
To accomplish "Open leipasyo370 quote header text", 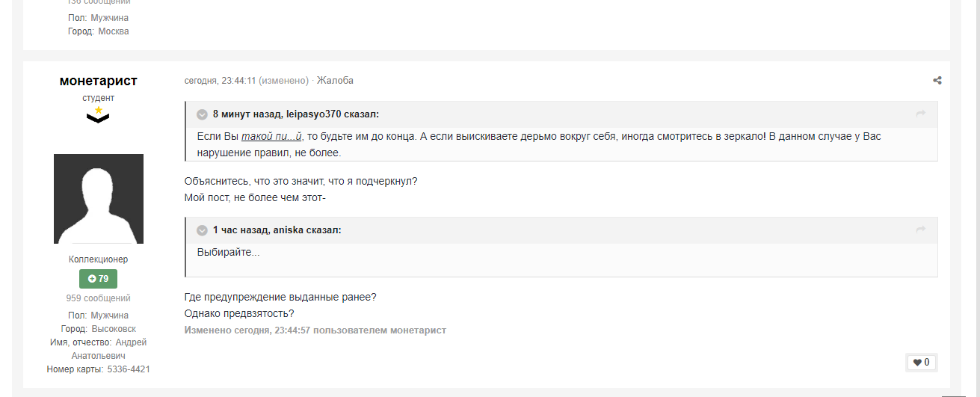I will [x=296, y=114].
